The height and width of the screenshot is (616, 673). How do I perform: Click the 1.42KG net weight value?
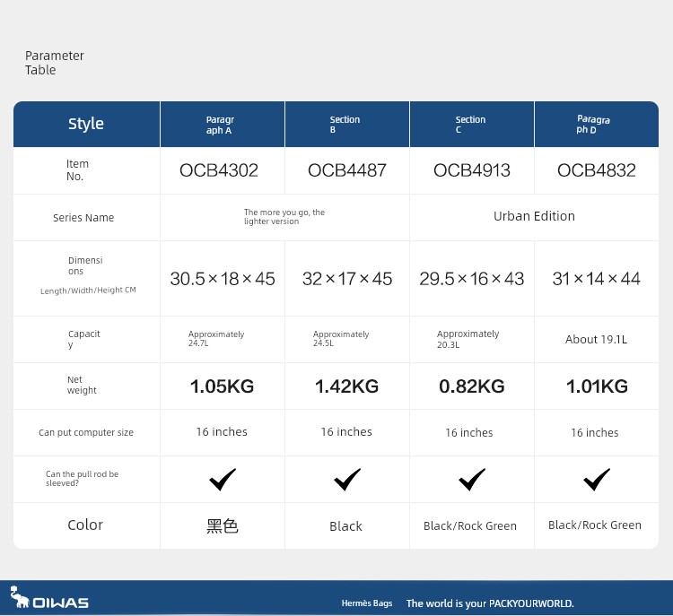click(x=346, y=386)
